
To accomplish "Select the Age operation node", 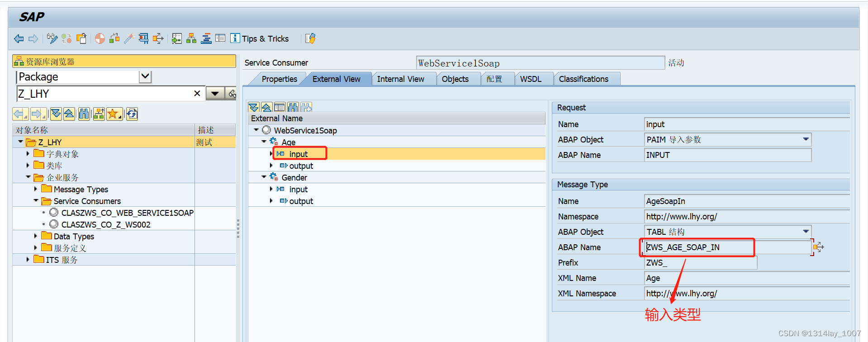I will click(288, 142).
